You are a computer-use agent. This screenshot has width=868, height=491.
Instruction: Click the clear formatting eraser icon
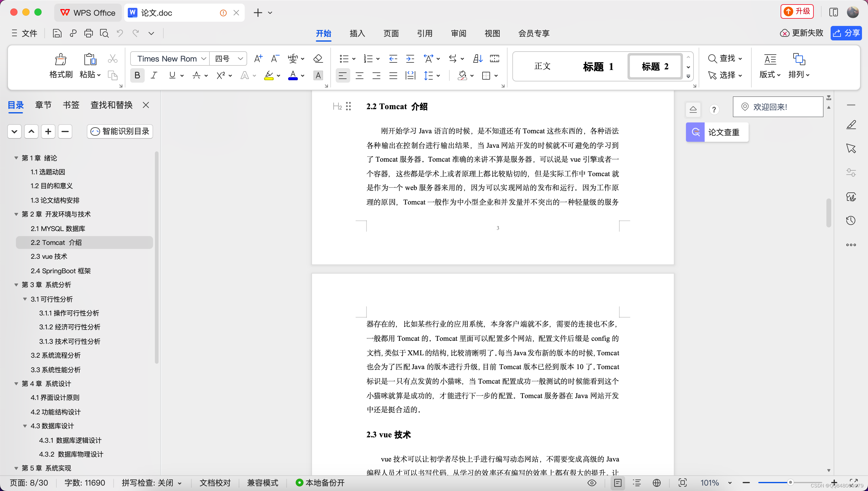[318, 59]
